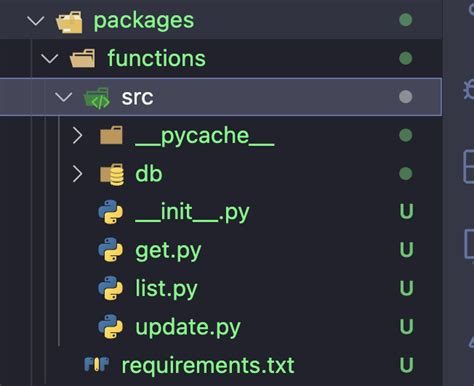Collapse the packages folder chevron
The image size is (474, 386).
point(36,21)
